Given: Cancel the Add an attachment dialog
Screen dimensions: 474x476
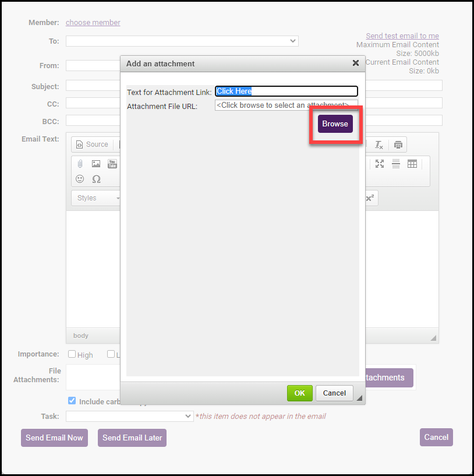Looking at the screenshot, I should click(x=334, y=393).
